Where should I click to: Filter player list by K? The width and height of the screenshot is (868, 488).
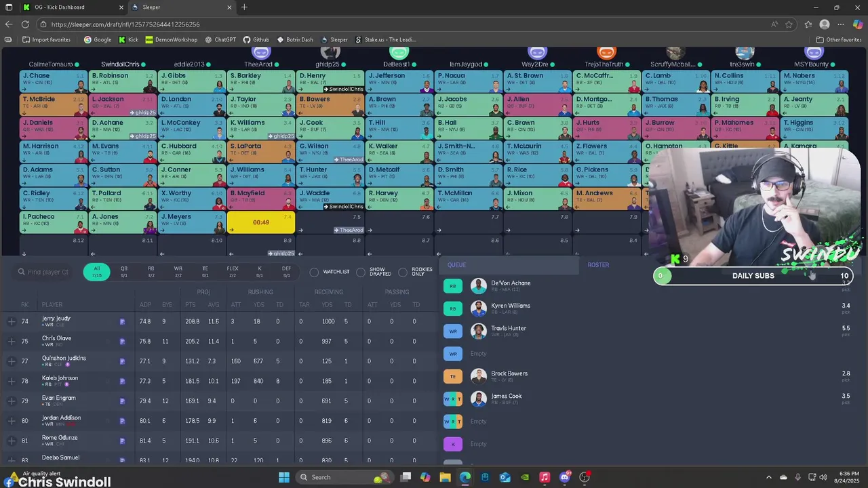pos(259,272)
